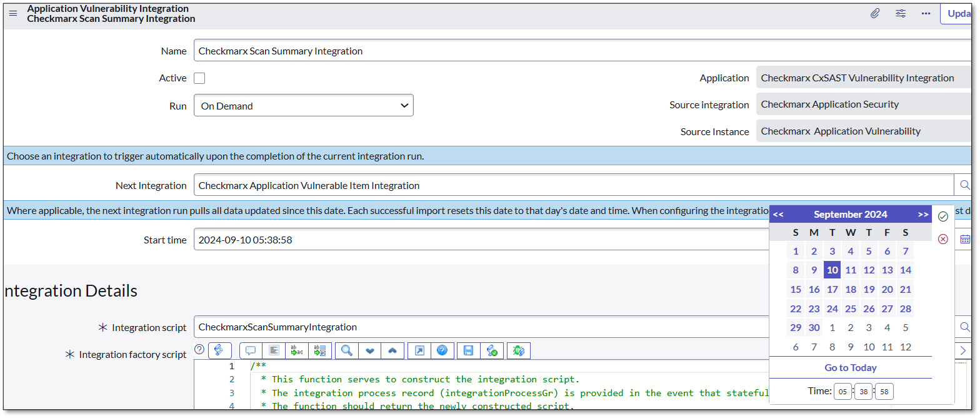Open the Run dropdown

(x=304, y=106)
